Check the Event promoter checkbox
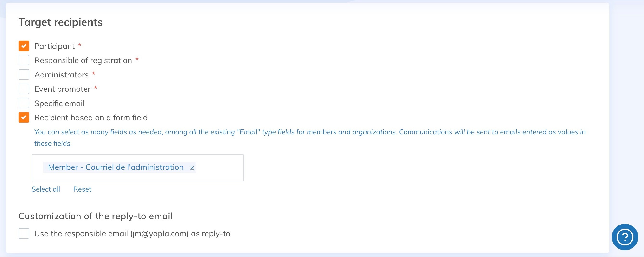 tap(24, 89)
